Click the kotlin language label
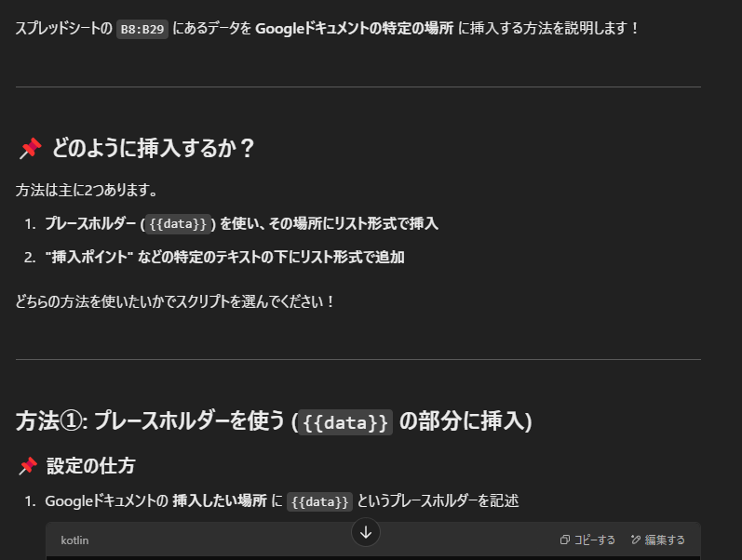This screenshot has width=742, height=560. click(x=74, y=540)
